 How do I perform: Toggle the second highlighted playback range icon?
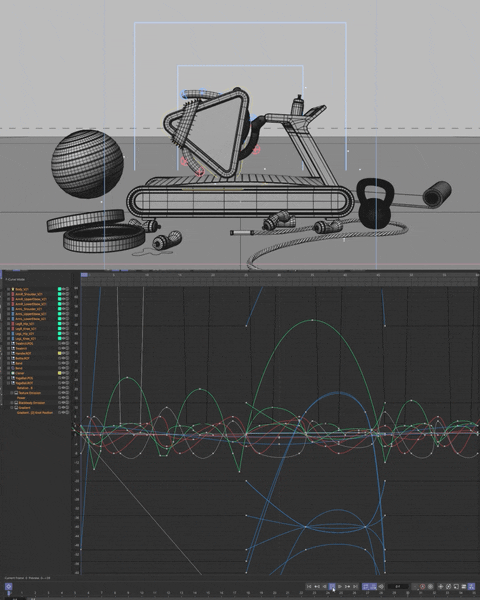[373, 586]
